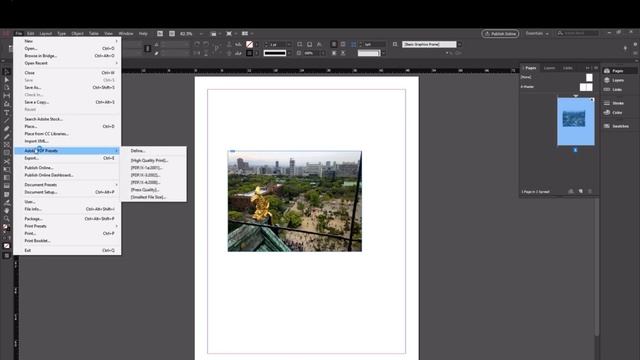Click the Fill and Stroke indicator in the toolbox

coord(6,228)
